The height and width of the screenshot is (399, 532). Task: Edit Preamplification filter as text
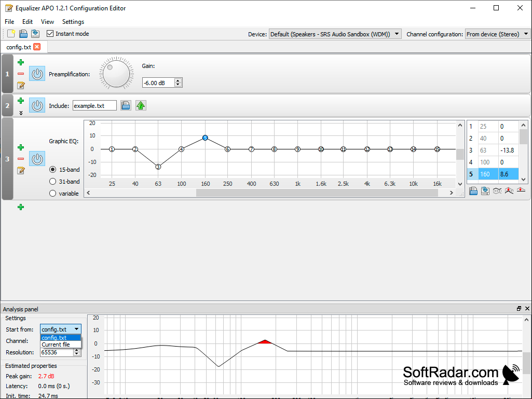point(21,85)
